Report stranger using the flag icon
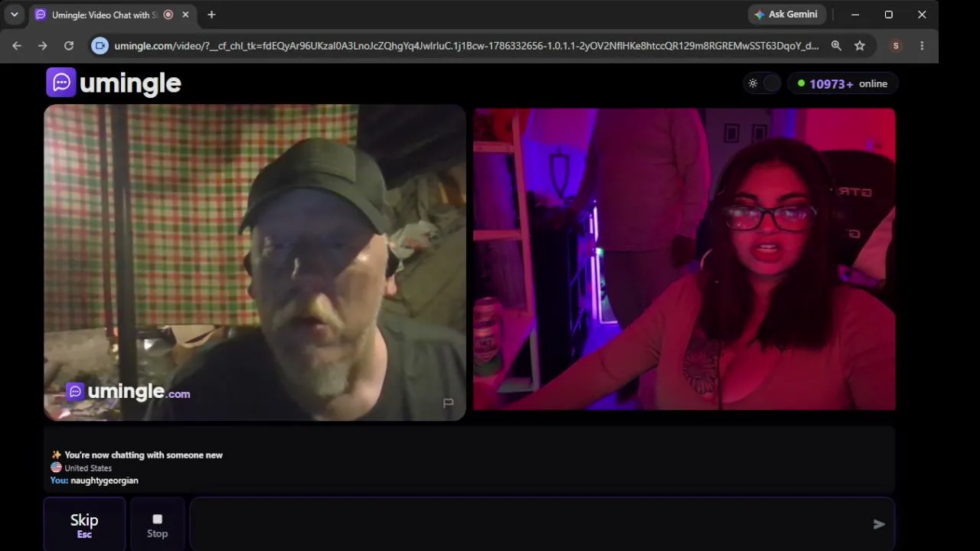Viewport: 980px width, 551px height. tap(449, 403)
